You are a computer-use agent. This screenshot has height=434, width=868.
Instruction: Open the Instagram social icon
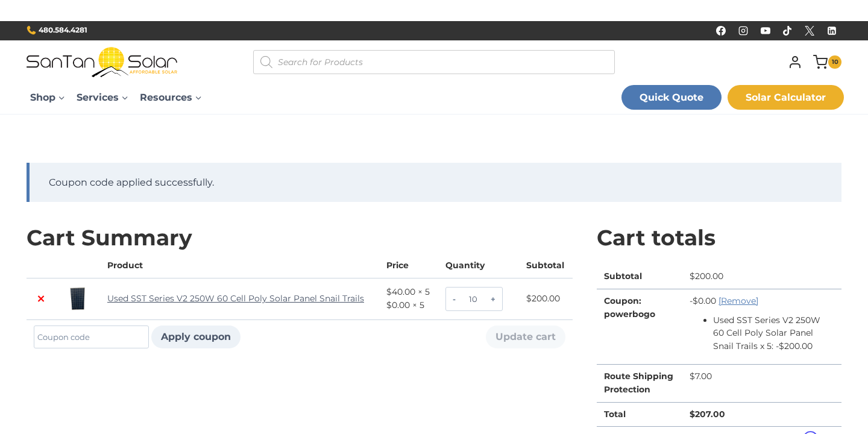pyautogui.click(x=743, y=31)
